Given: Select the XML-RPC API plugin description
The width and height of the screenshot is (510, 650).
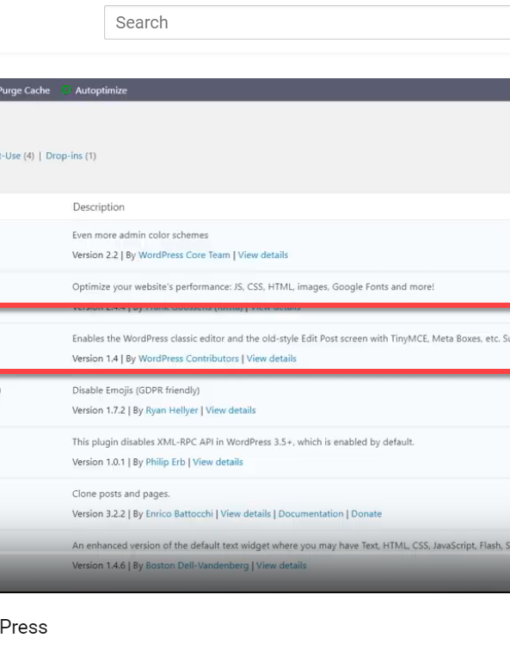Looking at the screenshot, I should [243, 442].
